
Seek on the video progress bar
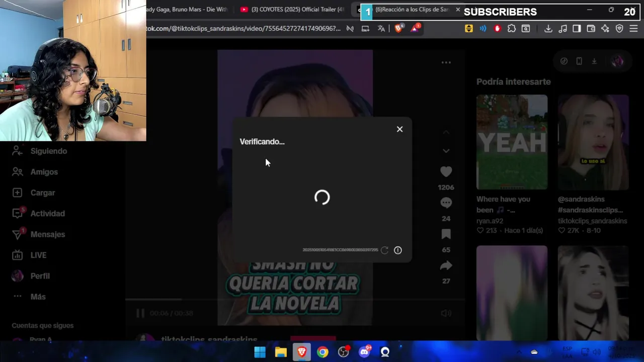(295, 299)
